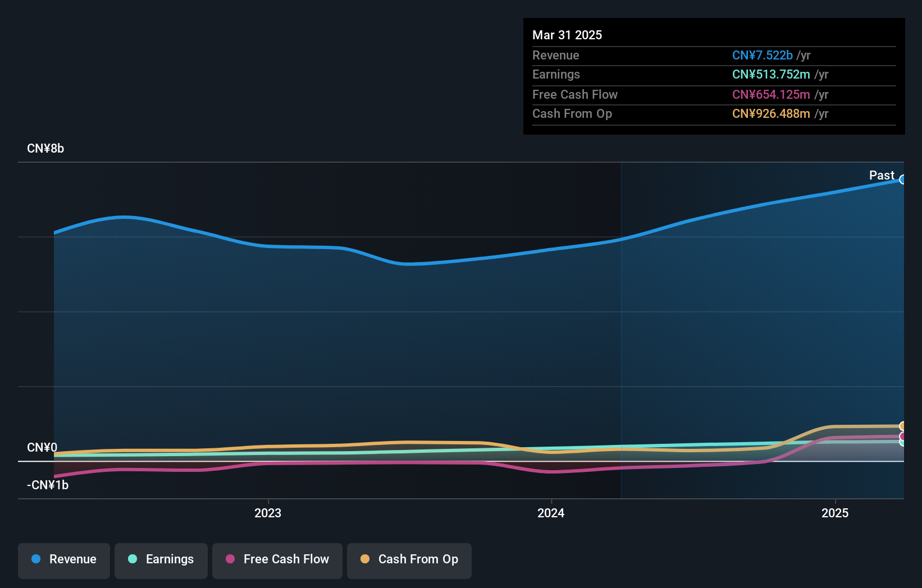This screenshot has height=588, width=922.
Task: Click the 2025 x-axis label
Action: [x=835, y=513]
